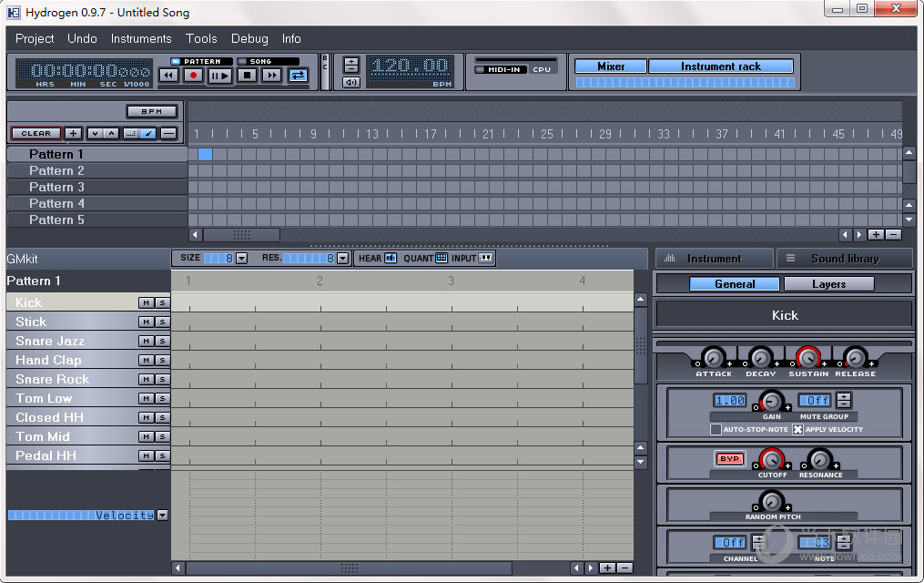The image size is (924, 583).
Task: Click the stop playback button
Action: pos(246,76)
